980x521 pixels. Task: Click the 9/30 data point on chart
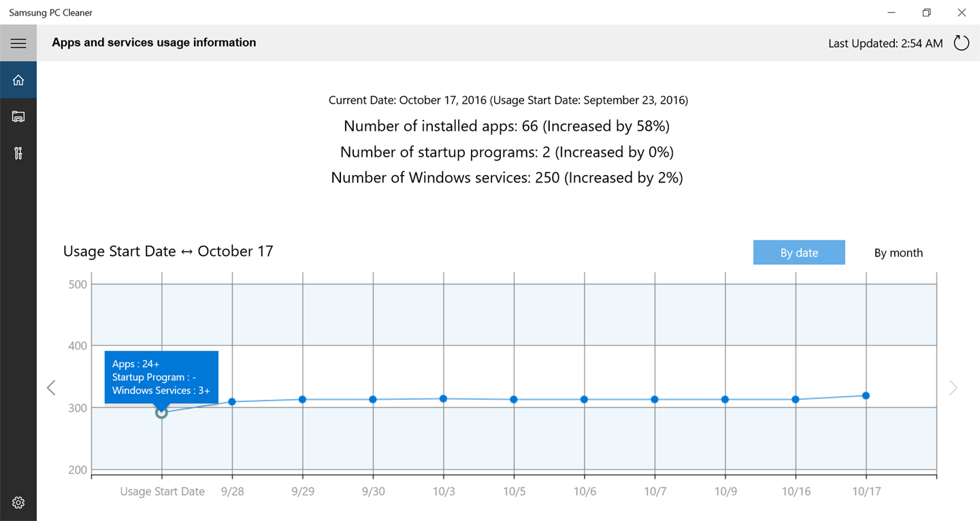point(373,399)
